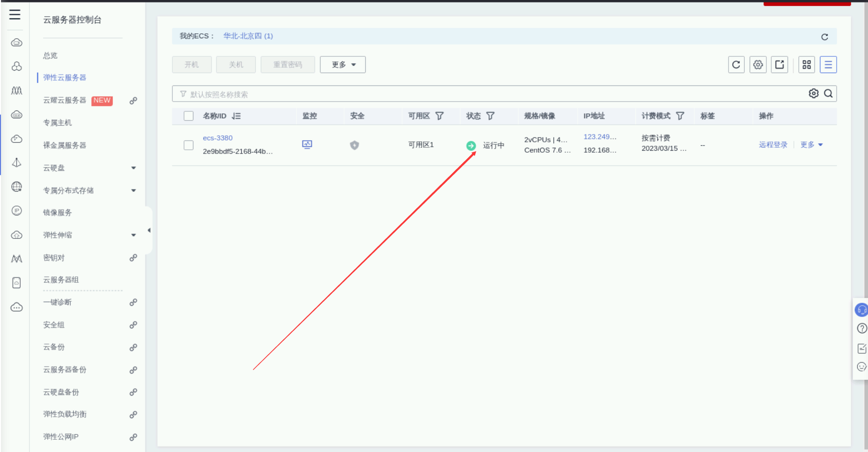Click the 重置密码 button

(x=288, y=65)
